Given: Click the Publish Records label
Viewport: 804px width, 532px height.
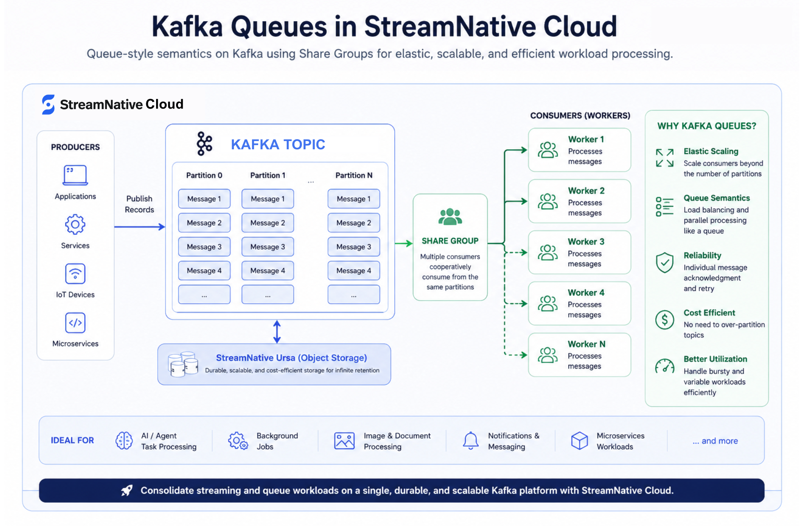Looking at the screenshot, I should (x=139, y=204).
